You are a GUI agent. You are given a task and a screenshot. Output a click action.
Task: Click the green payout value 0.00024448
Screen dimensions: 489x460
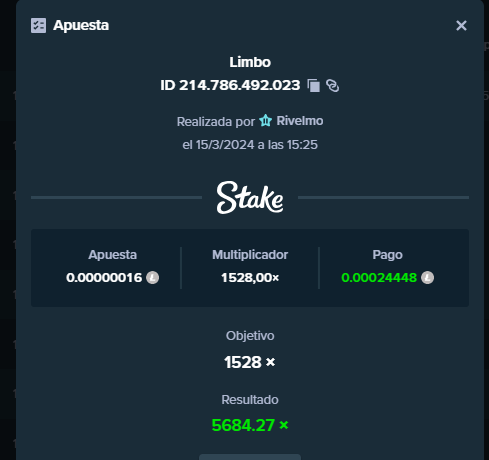point(379,278)
